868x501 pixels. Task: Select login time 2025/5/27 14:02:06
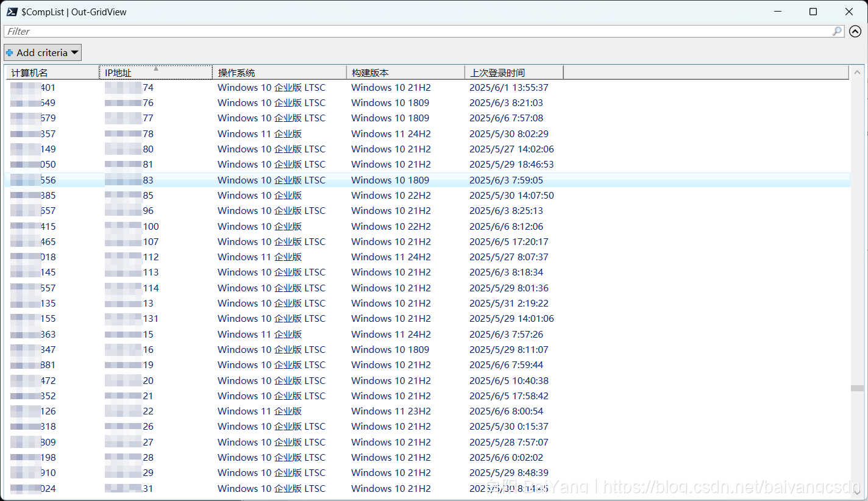[x=511, y=149]
